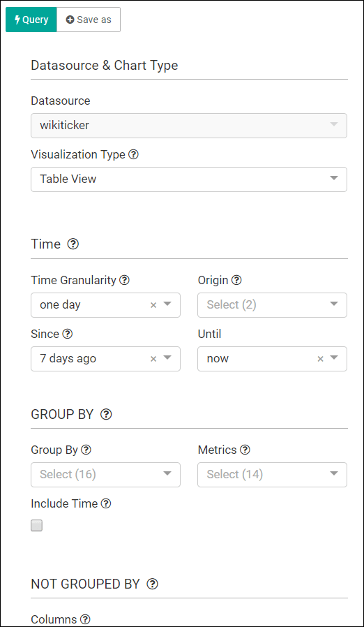
Task: Clear the 'now' Until value
Action: (x=320, y=359)
